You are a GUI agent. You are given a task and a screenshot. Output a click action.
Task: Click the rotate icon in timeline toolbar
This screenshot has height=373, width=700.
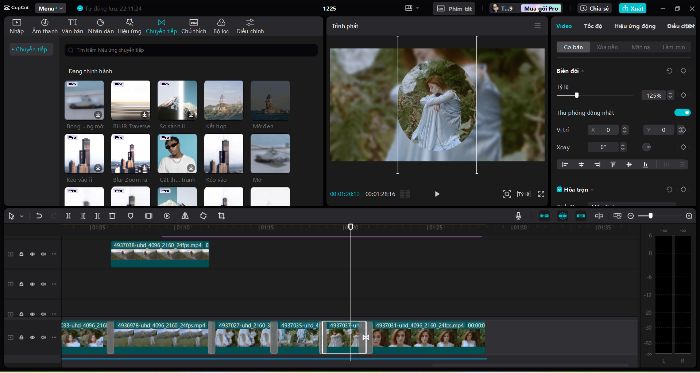pos(203,216)
